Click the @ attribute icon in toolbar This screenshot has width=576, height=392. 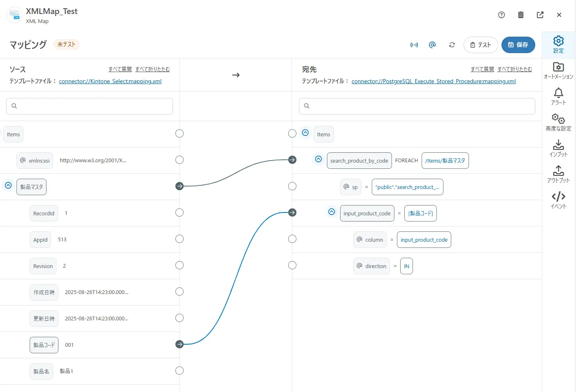click(x=432, y=45)
